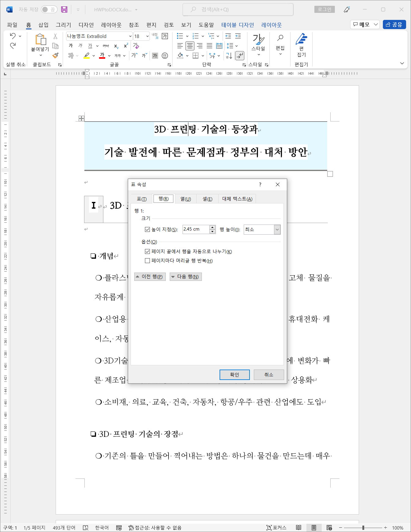Expand highlight color options arrow
Image resolution: width=411 pixels, height=532 pixels.
tap(94, 56)
